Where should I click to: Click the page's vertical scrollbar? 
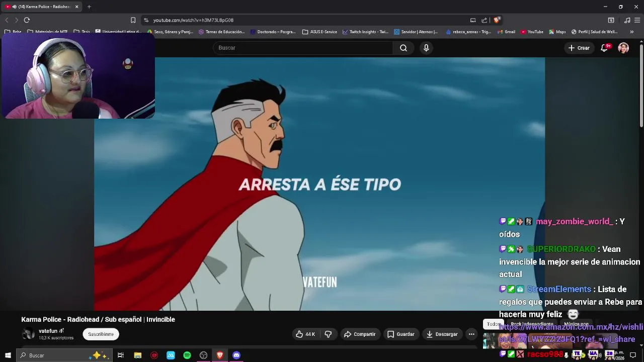[641, 85]
